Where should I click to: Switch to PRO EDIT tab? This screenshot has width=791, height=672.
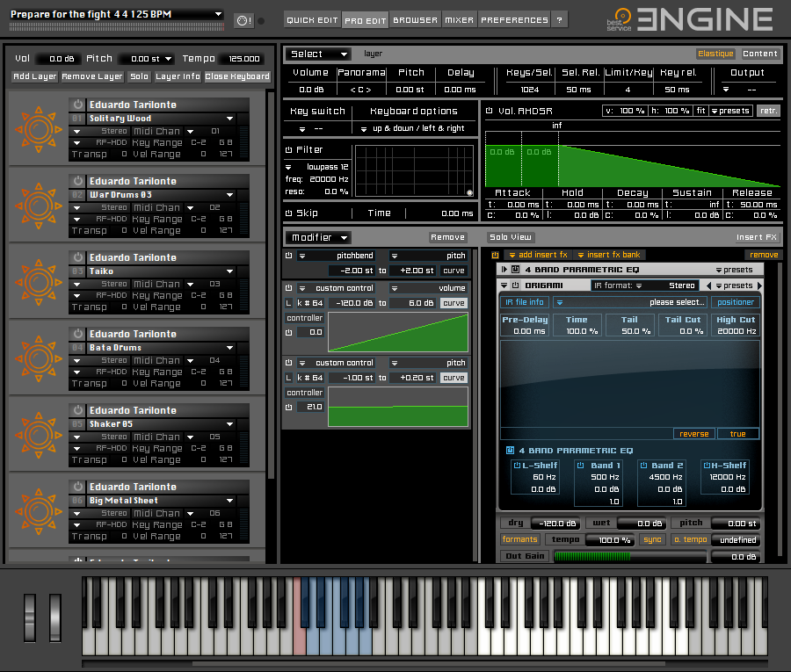[366, 20]
